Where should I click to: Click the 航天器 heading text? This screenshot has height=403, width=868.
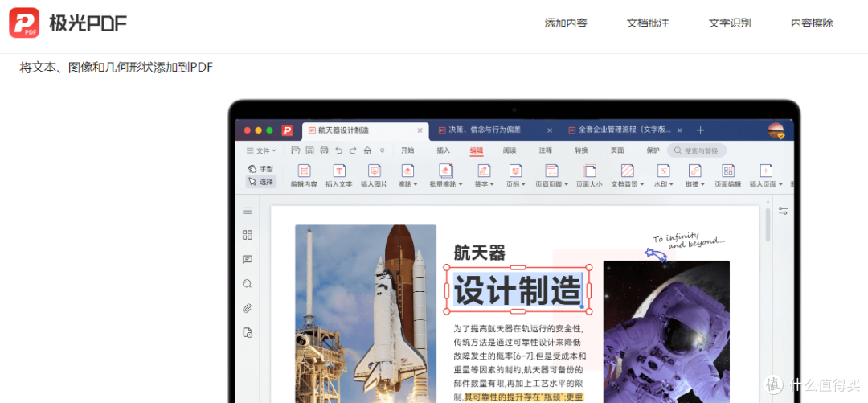(479, 253)
